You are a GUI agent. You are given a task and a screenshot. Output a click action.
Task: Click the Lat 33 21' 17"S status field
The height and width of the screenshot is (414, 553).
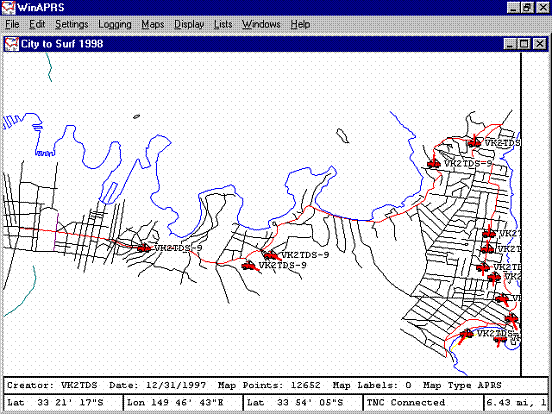pyautogui.click(x=63, y=403)
